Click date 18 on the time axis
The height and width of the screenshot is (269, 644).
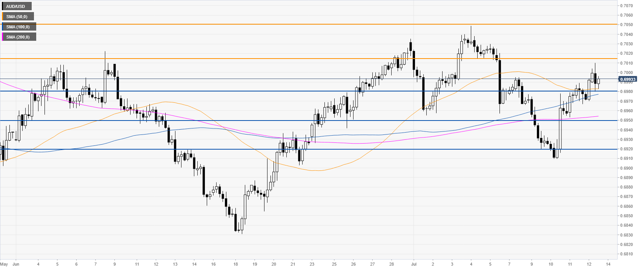coord(236,264)
